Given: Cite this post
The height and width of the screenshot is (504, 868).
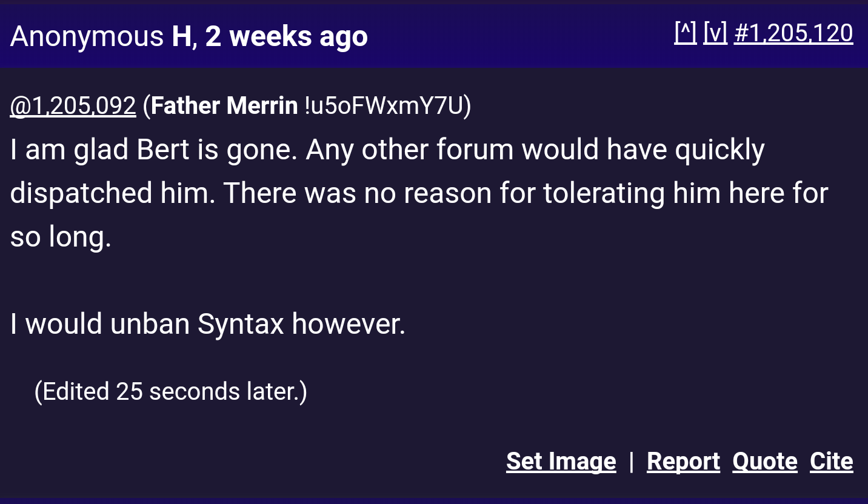Looking at the screenshot, I should 831,462.
